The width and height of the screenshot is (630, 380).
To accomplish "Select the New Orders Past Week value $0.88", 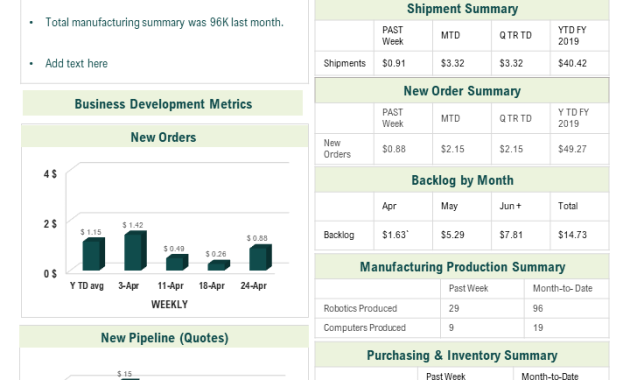I will coord(394,149).
